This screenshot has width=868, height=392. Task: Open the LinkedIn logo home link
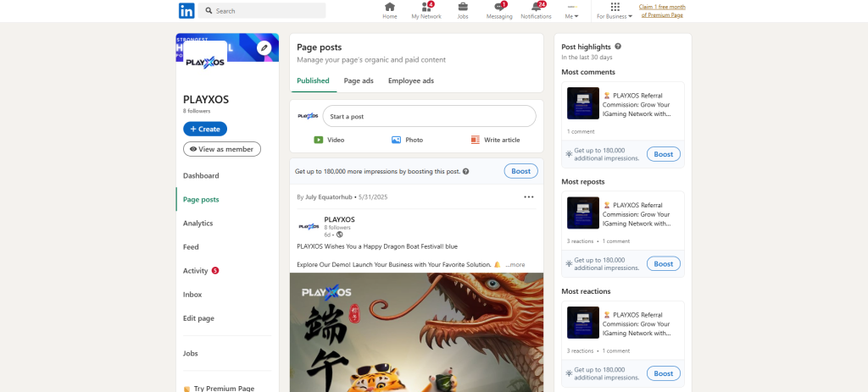(186, 10)
